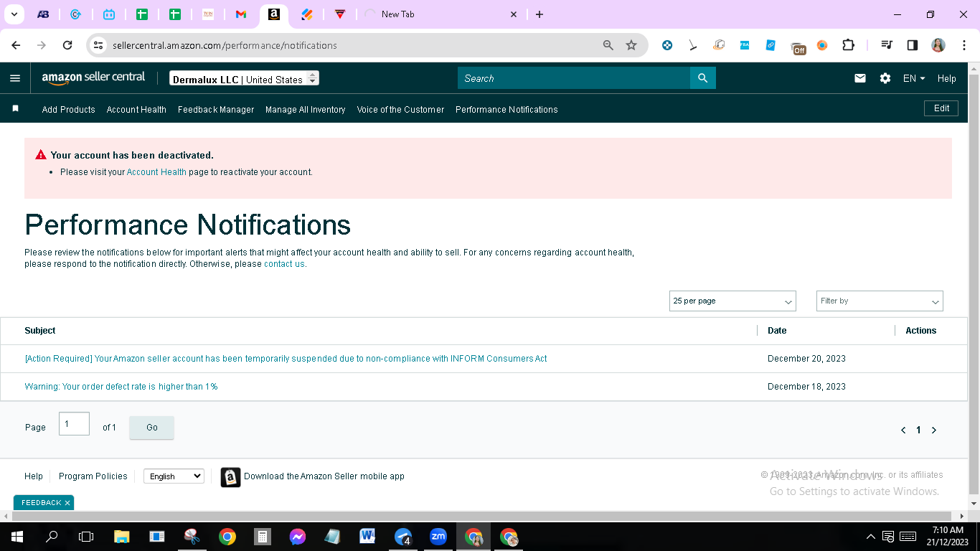Go back to the previous page

(x=16, y=45)
